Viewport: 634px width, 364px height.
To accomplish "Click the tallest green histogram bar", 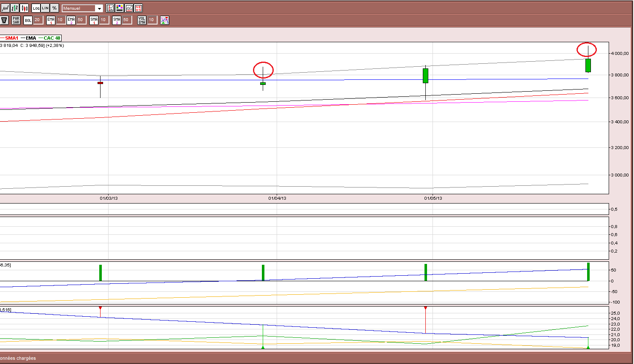I will tap(588, 272).
